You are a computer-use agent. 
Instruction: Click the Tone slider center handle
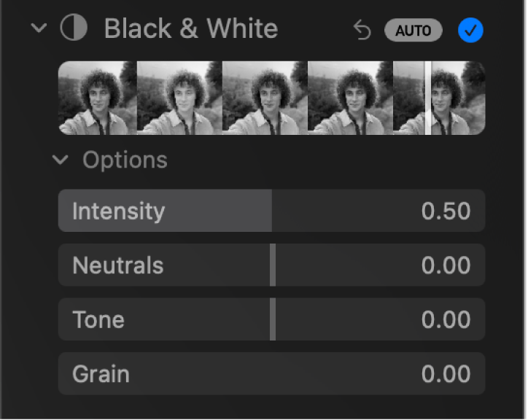click(x=273, y=319)
